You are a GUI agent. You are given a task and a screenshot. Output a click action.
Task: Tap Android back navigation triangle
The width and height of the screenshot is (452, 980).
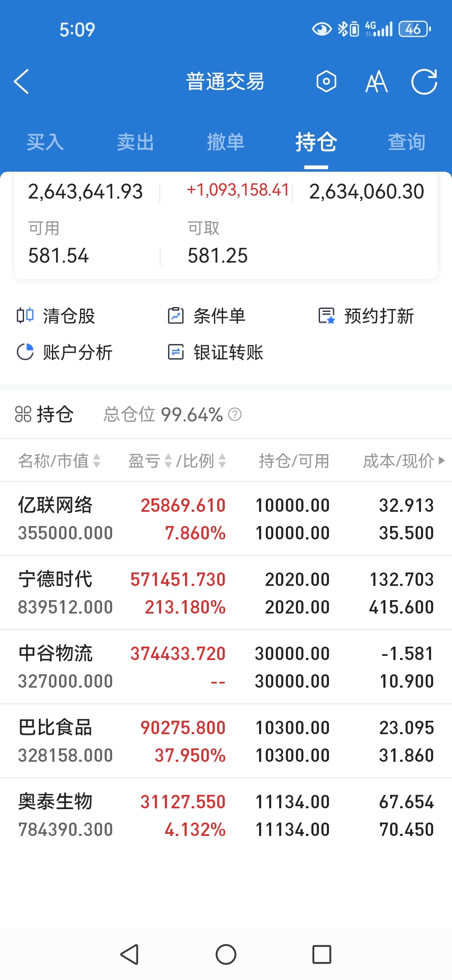point(130,954)
